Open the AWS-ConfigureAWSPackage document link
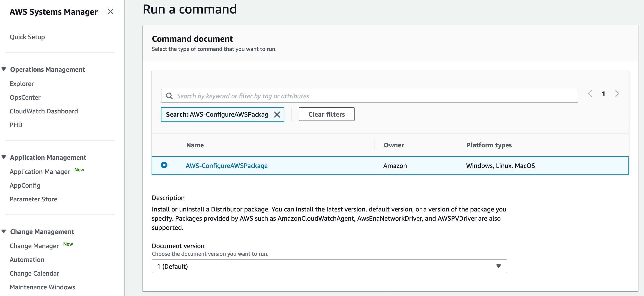This screenshot has height=296, width=644. pos(227,166)
